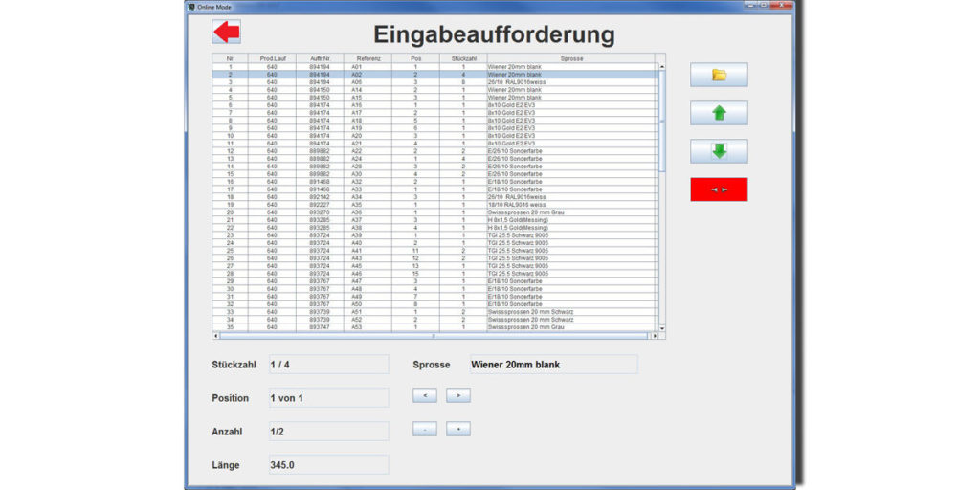
Task: Move selection up with green up arrow
Action: (719, 113)
